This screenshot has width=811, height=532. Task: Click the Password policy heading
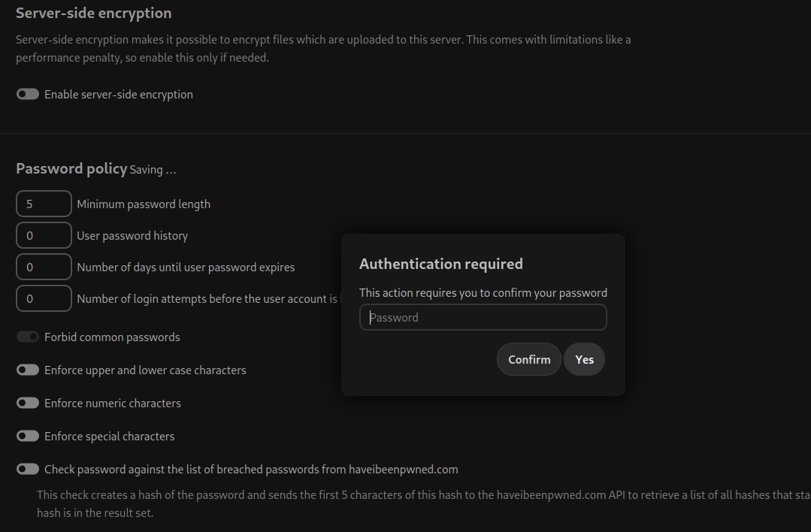click(x=71, y=168)
